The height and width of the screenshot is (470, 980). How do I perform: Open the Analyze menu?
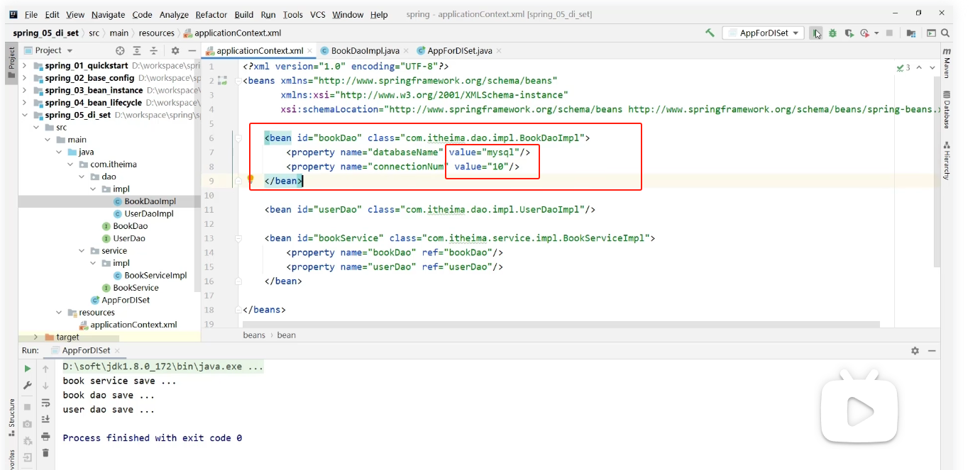tap(174, 14)
